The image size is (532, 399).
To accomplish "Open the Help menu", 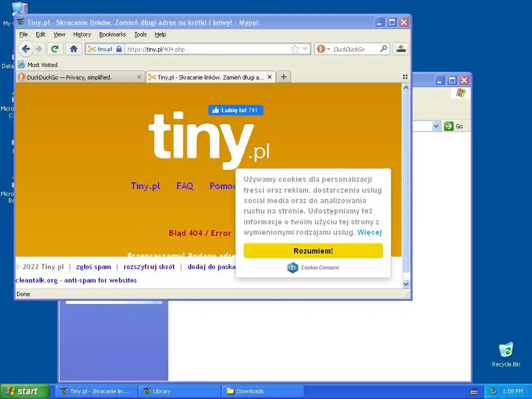I will coord(160,34).
